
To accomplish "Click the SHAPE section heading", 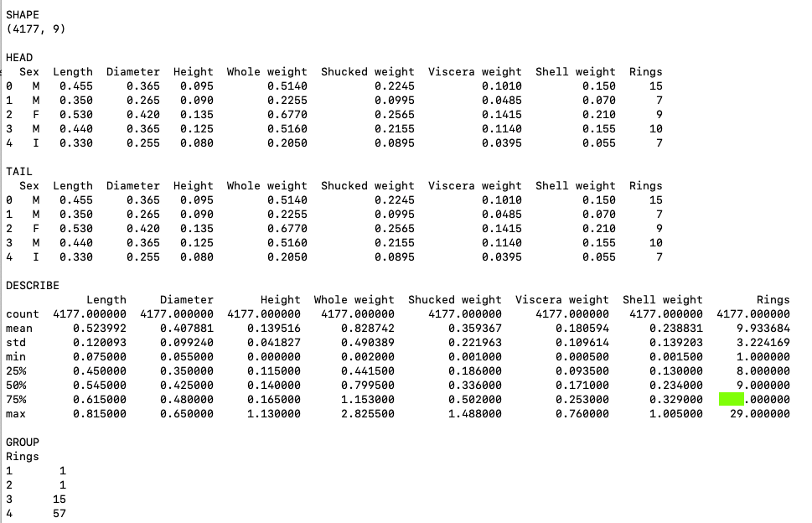I will coord(22,15).
